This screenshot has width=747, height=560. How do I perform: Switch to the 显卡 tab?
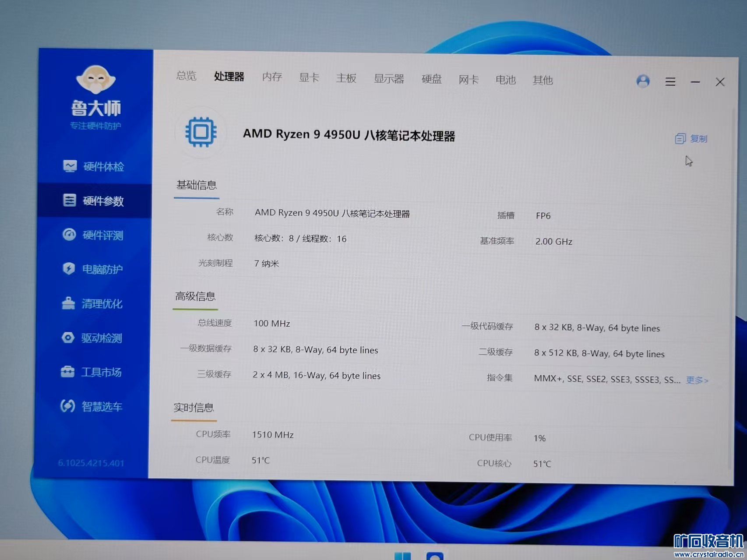tap(309, 78)
